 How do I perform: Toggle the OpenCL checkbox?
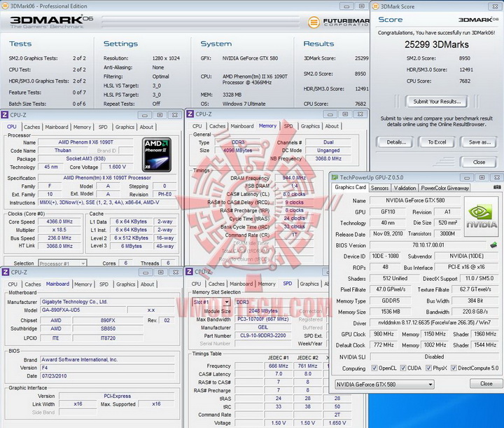coord(374,368)
